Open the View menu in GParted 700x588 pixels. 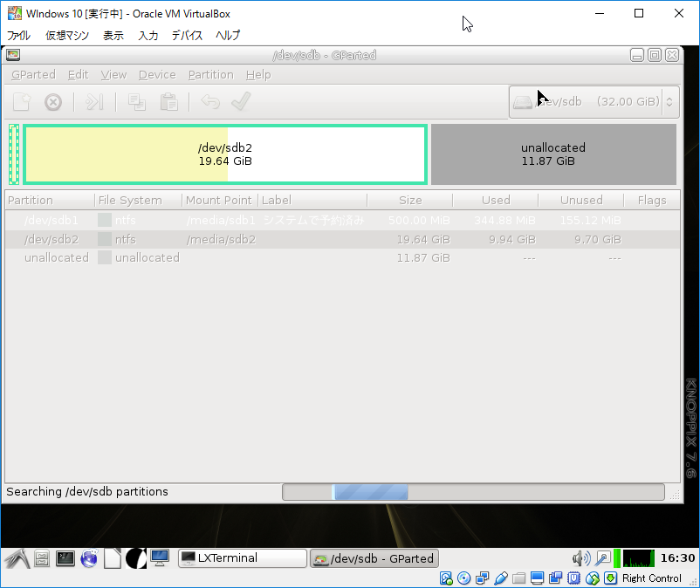pos(113,74)
